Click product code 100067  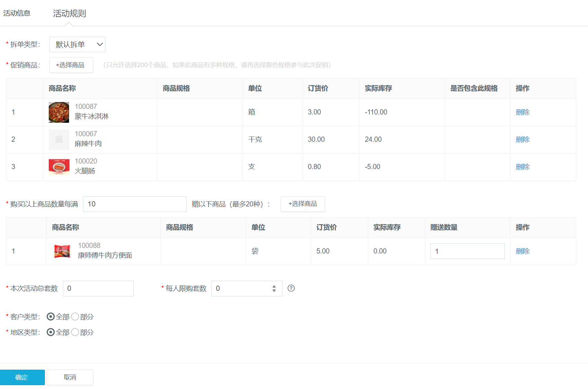tap(86, 134)
